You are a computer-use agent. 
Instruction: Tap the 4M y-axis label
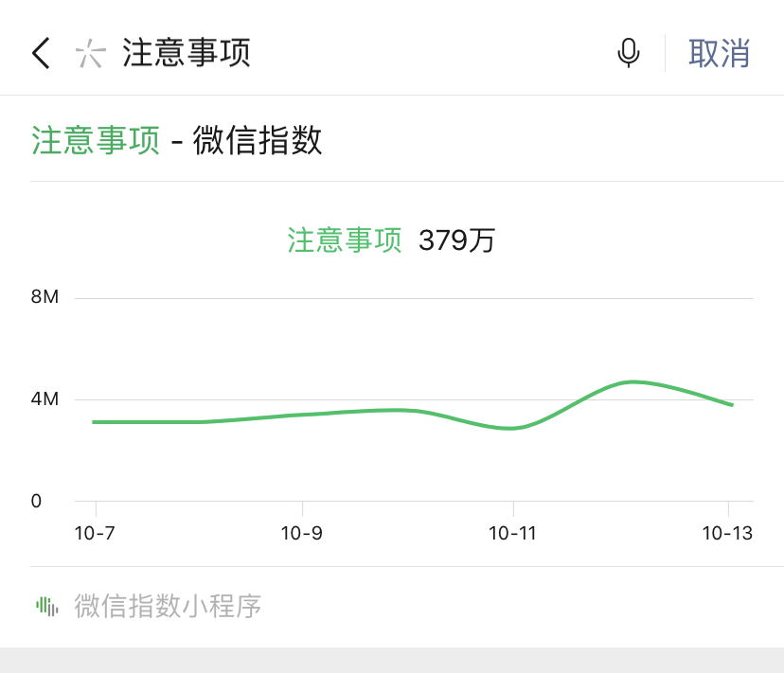[x=45, y=399]
